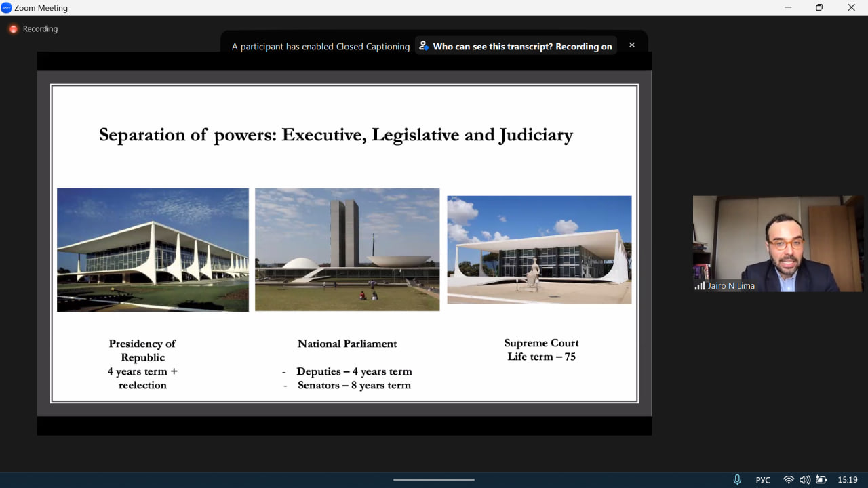Click the person icon beside transcript notice
This screenshot has height=488, width=868.
coord(424,46)
